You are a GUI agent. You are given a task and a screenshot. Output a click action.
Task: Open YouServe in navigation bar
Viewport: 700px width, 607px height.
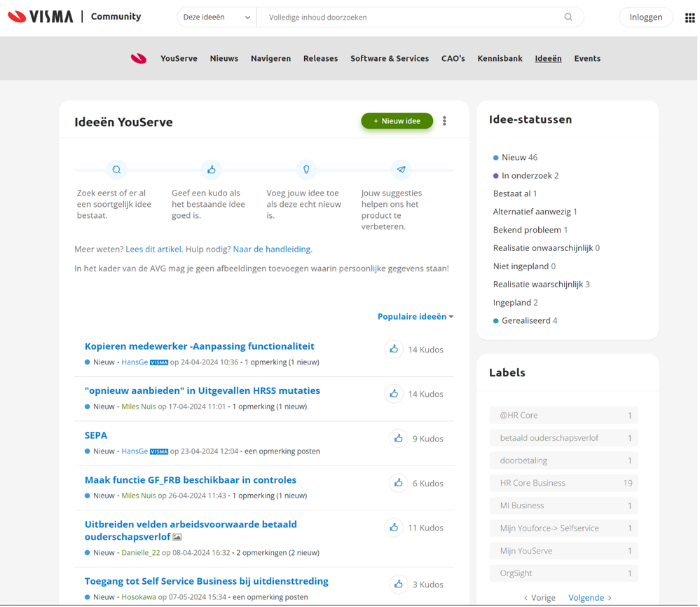tap(179, 58)
